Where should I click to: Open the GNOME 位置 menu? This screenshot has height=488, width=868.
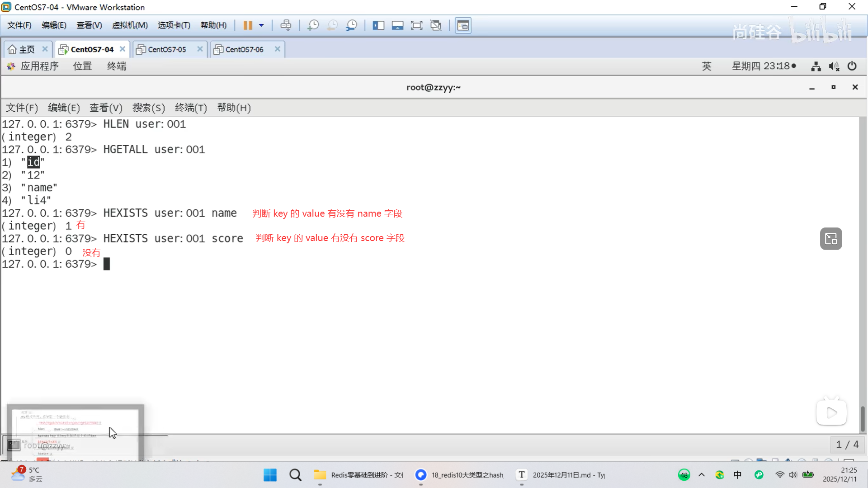82,66
